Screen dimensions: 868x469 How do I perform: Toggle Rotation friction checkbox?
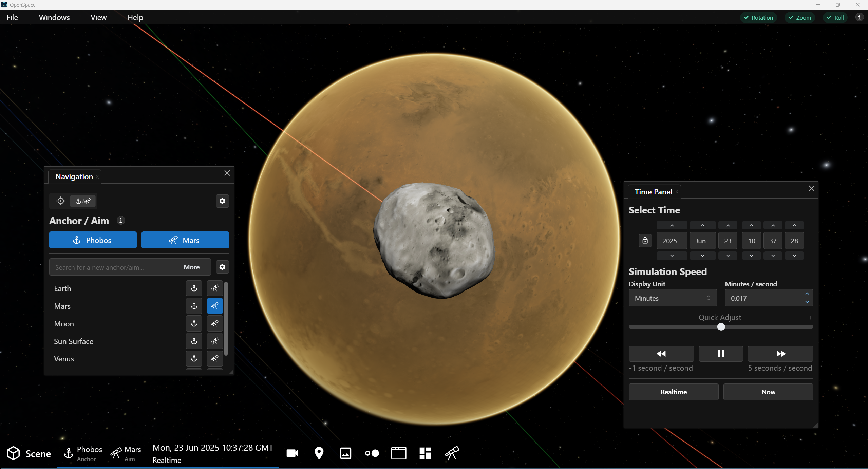[x=758, y=18]
